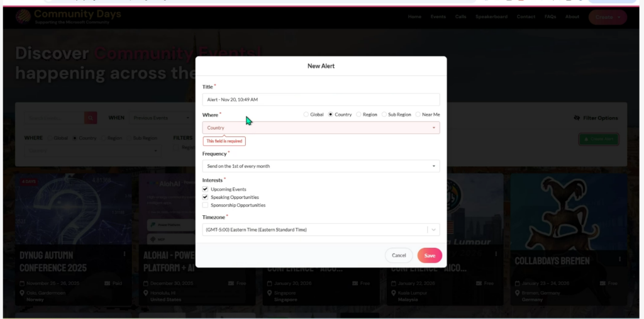Save the new alert
This screenshot has height=319, width=644.
click(430, 255)
